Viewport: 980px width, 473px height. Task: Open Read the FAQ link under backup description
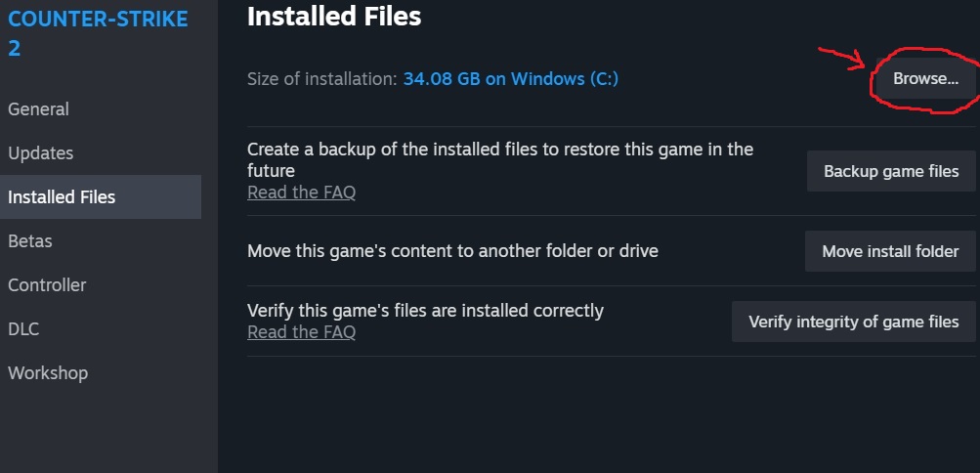[301, 193]
